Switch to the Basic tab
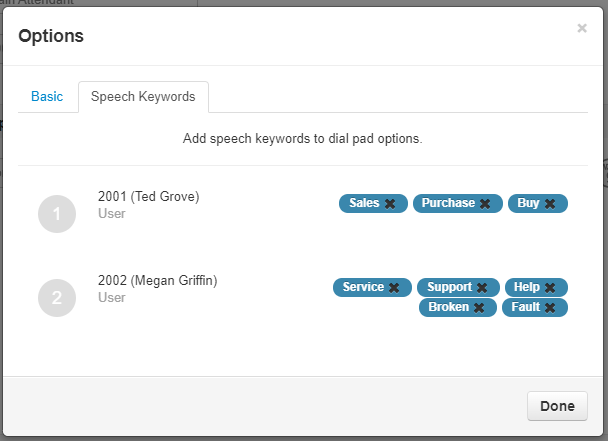Screen dimensions: 608x441 tap(47, 96)
